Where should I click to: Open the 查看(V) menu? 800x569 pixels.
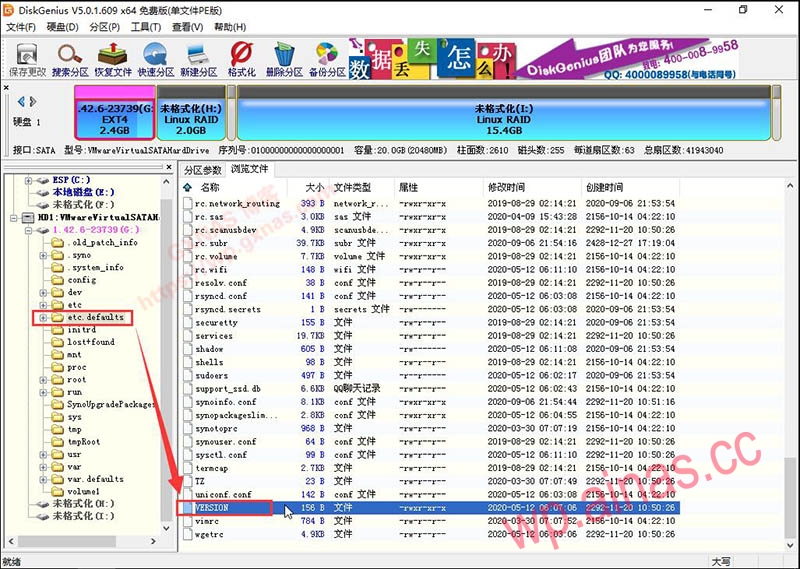[x=187, y=27]
